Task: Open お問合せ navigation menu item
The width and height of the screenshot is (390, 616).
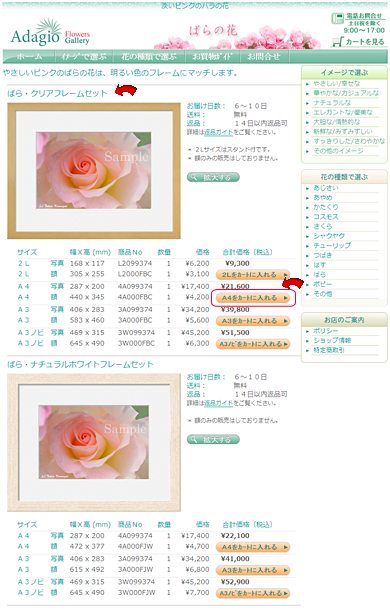Action: pyautogui.click(x=264, y=57)
